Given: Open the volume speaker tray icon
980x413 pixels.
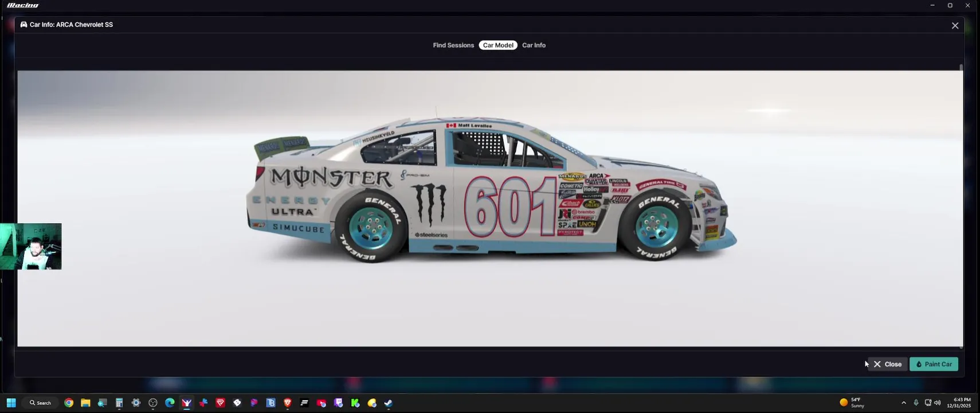Looking at the screenshot, I should pyautogui.click(x=938, y=403).
